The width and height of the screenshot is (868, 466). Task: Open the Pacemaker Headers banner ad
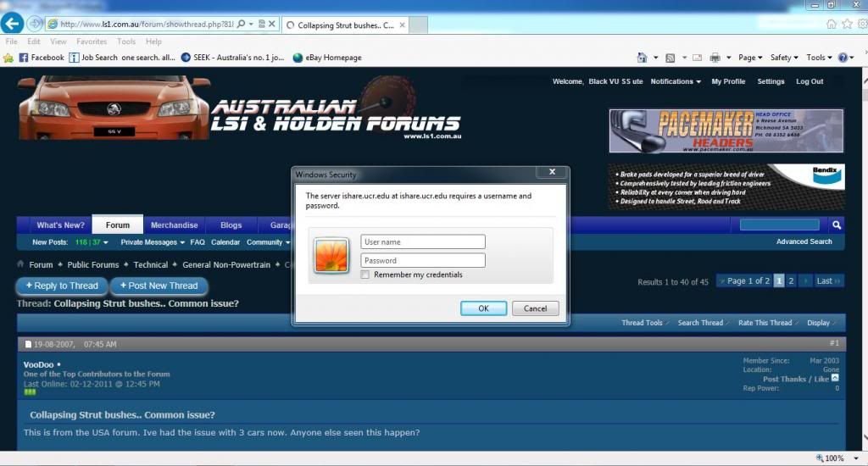pos(726,131)
